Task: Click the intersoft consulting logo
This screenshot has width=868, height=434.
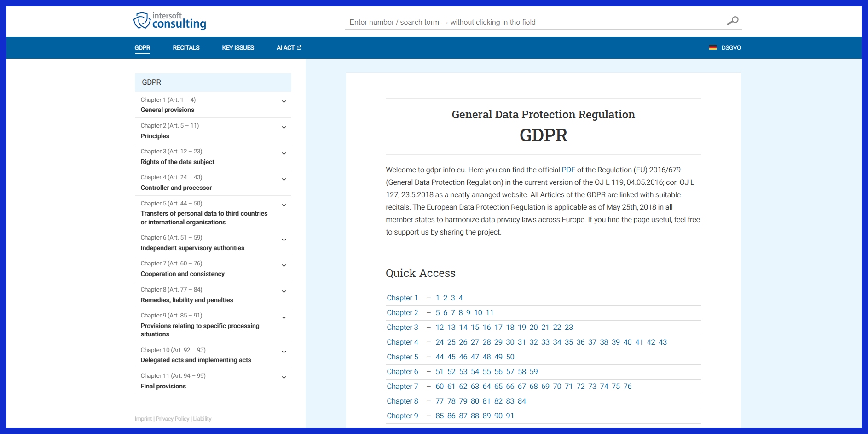Action: (x=169, y=21)
